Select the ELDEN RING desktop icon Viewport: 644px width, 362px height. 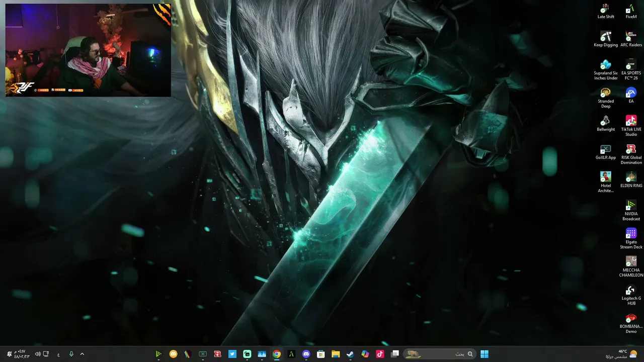click(x=631, y=180)
